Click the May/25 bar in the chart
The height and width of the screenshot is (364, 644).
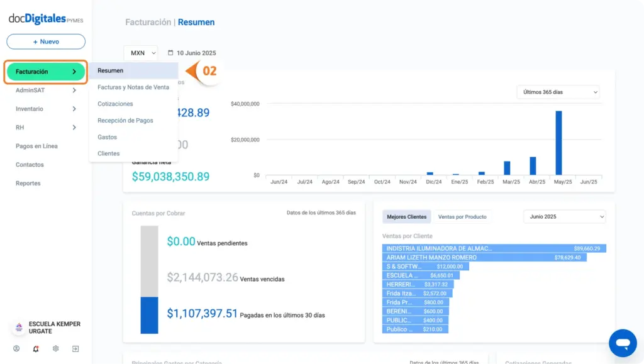[558, 143]
